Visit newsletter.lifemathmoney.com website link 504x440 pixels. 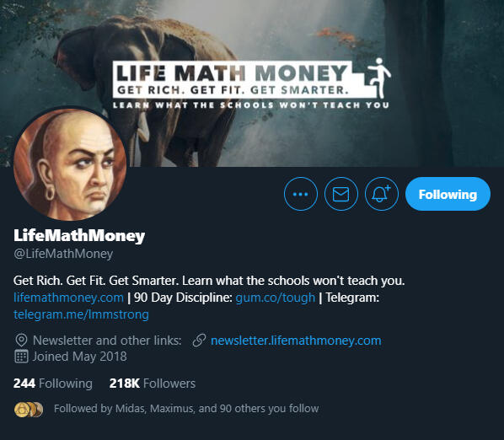click(296, 341)
